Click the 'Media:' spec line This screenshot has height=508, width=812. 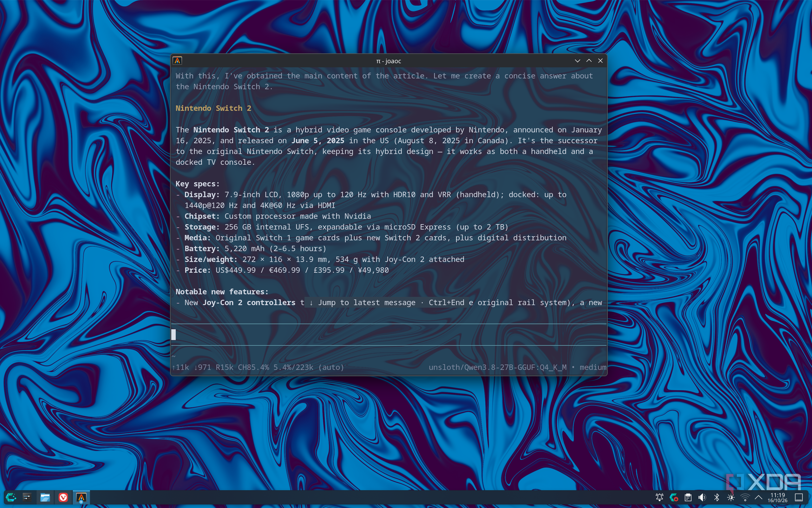[371, 237]
